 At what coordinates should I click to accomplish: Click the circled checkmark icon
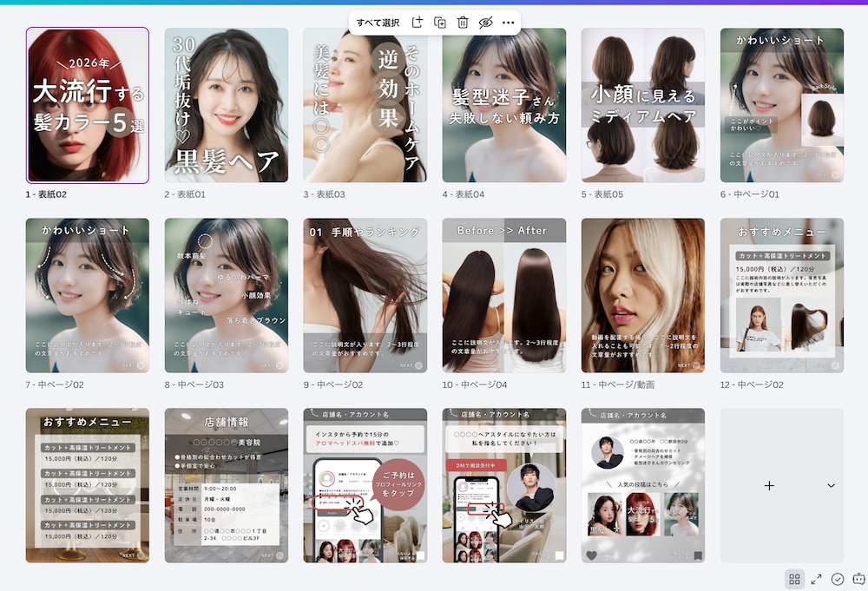[x=838, y=579]
